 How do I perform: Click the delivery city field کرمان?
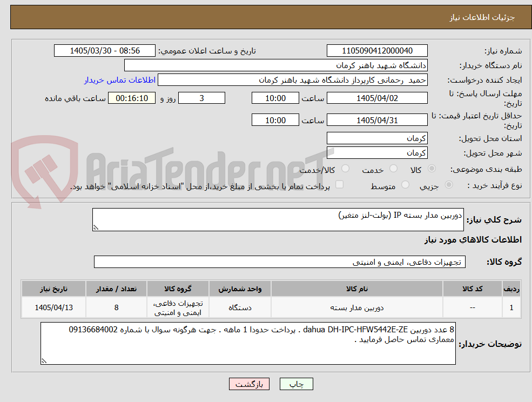tap(377, 153)
